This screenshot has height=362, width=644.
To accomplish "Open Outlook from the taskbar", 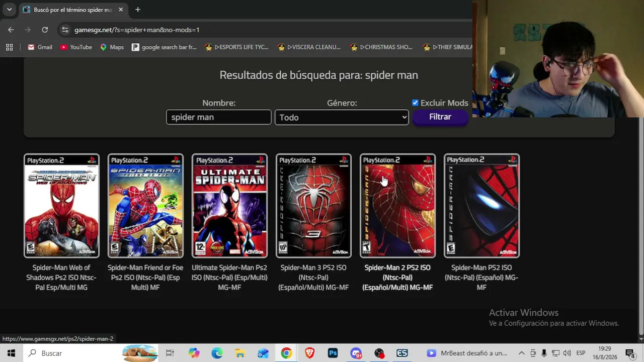I will (x=263, y=353).
